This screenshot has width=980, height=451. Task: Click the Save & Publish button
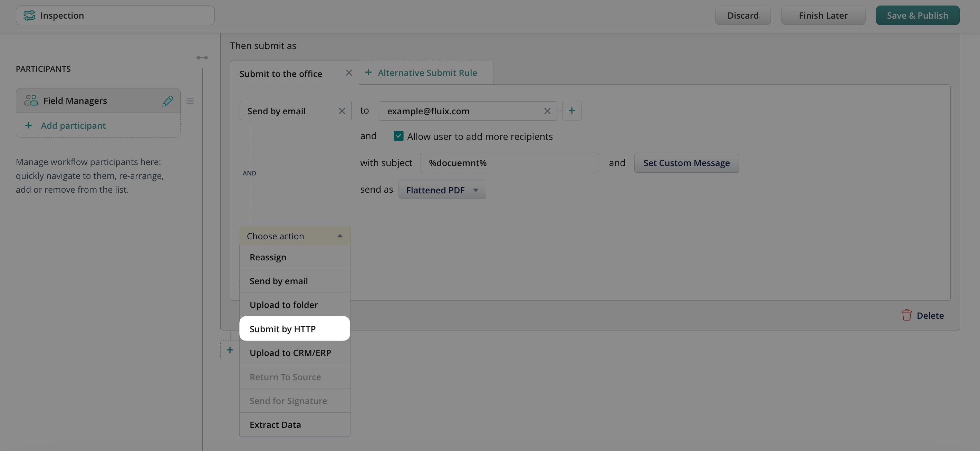pyautogui.click(x=917, y=16)
